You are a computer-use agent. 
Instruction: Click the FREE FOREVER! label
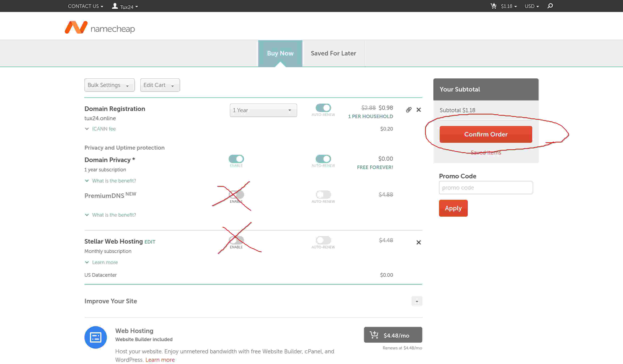point(375,167)
